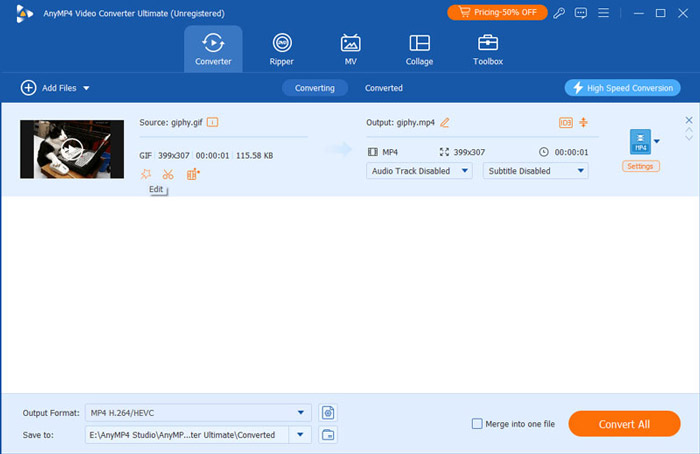Viewport: 700px width, 454px height.
Task: Open the Output Format combo box
Action: (198, 413)
